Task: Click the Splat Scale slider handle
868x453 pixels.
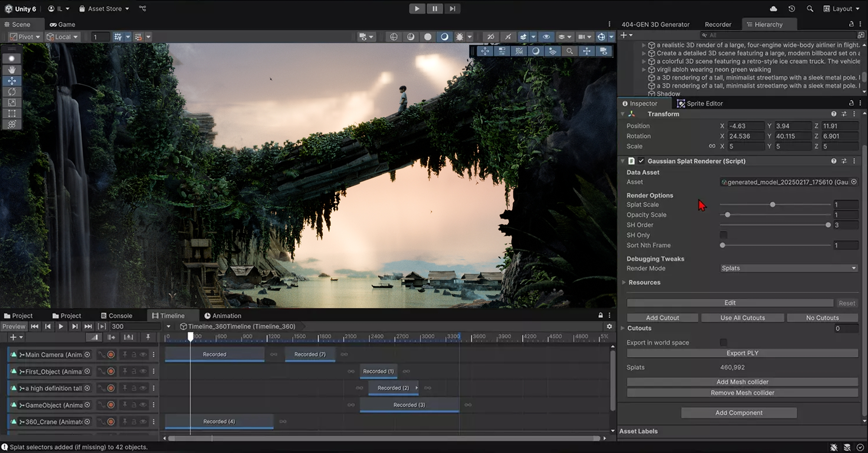Action: click(x=773, y=205)
